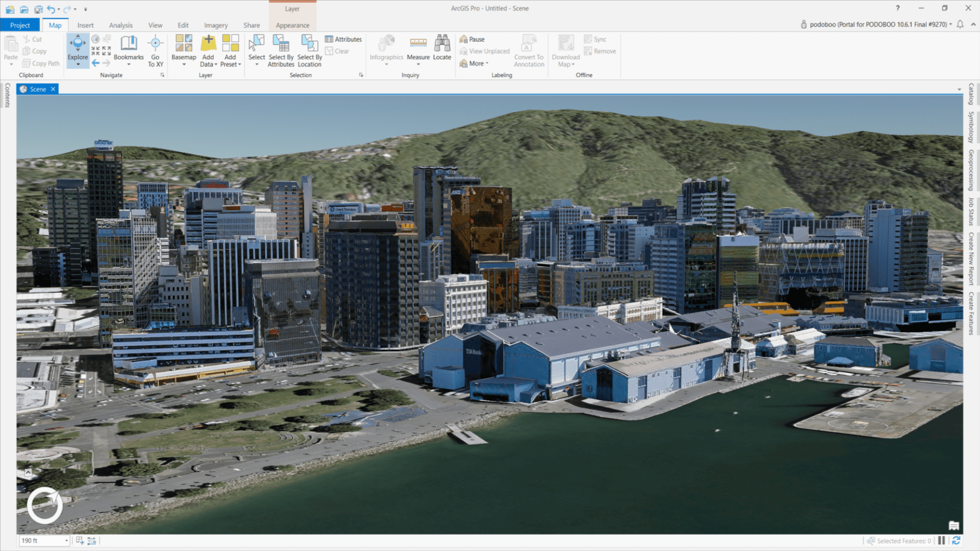This screenshot has width=980, height=551.
Task: Open the Download Map tool
Action: click(x=565, y=51)
